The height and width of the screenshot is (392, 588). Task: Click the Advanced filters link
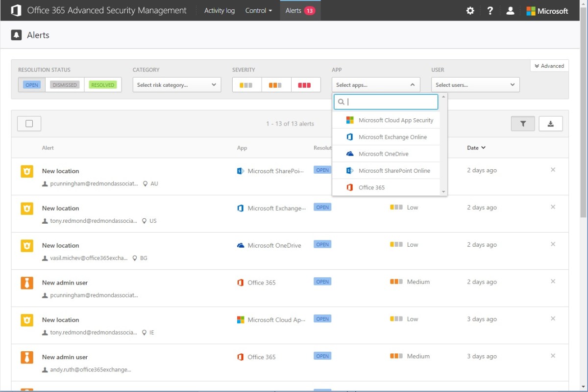(549, 65)
